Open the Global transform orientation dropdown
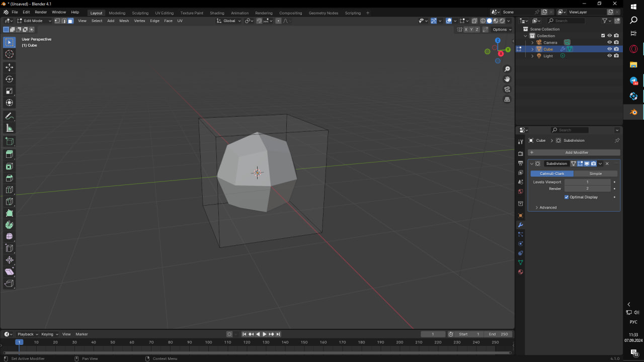Screen dimensions: 644x362 click(x=229, y=21)
